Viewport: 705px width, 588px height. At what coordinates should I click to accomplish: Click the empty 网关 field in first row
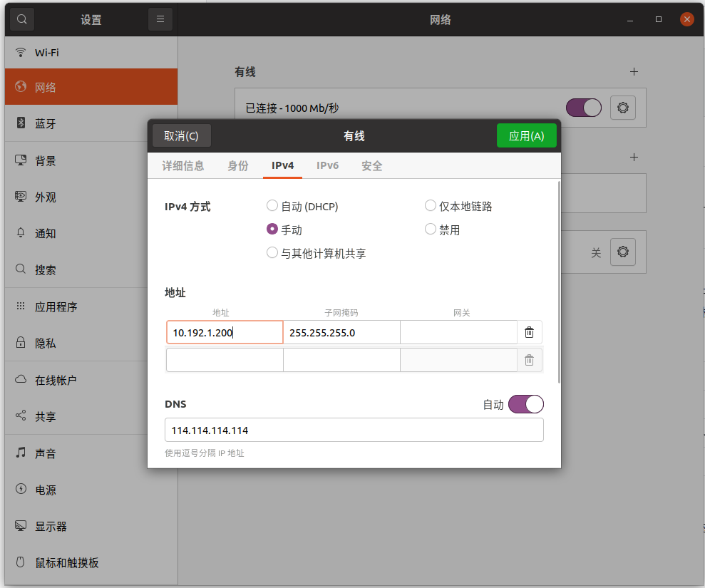pos(458,332)
